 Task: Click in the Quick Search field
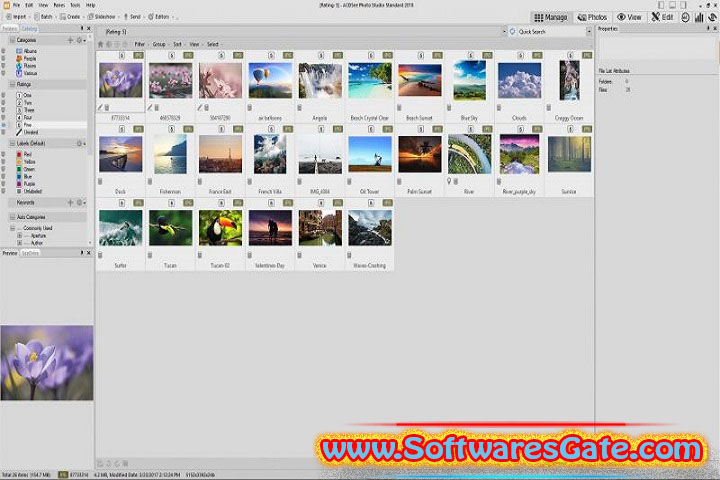(x=550, y=32)
